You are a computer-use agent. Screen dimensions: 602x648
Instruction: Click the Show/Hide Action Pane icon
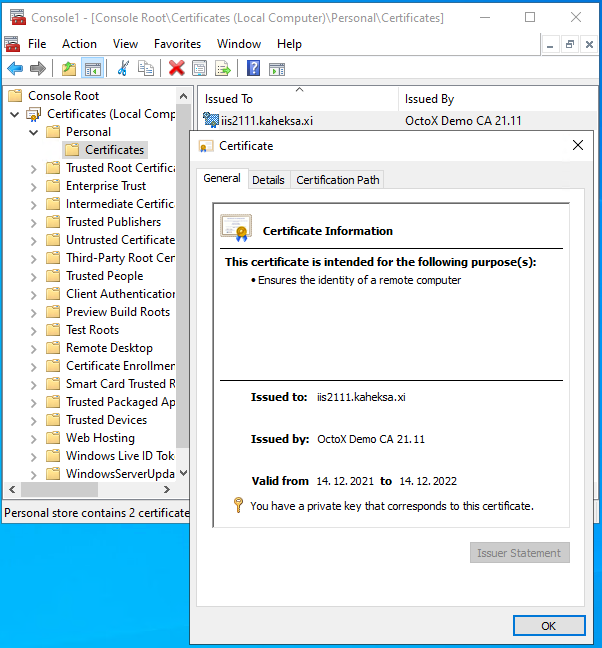[x=277, y=69]
